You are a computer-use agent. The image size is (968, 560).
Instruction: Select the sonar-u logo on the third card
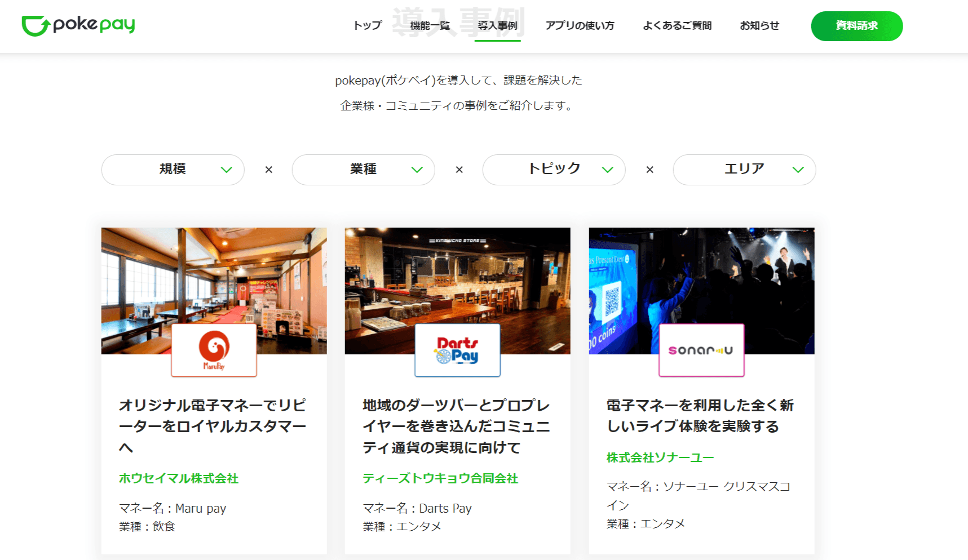pos(701,350)
